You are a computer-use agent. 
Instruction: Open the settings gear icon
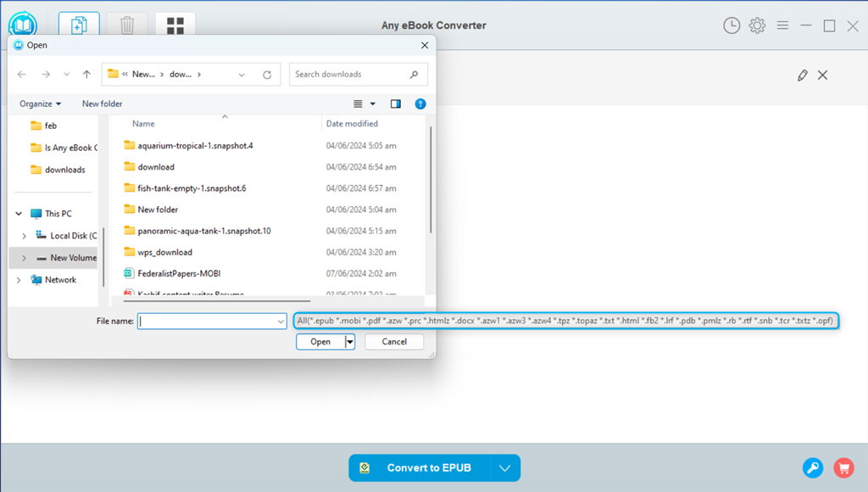(x=757, y=25)
